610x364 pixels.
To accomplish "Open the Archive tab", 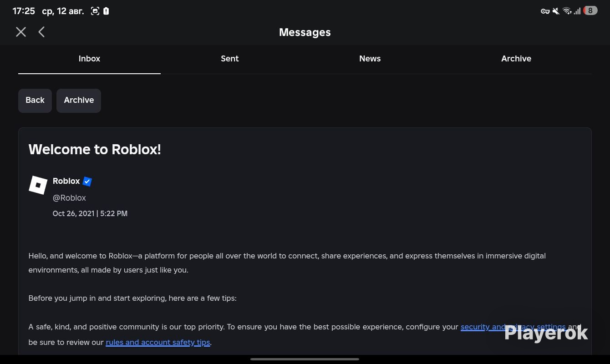I will 516,59.
